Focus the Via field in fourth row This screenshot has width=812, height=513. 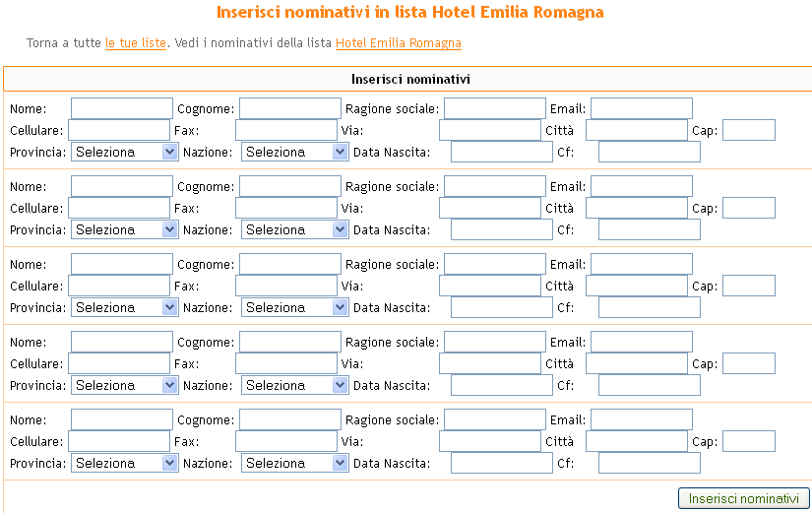point(489,363)
